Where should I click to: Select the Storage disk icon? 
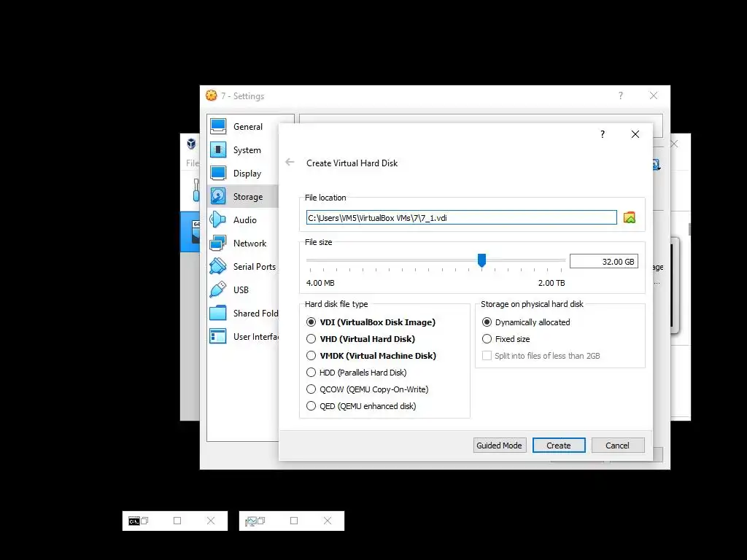coord(218,197)
